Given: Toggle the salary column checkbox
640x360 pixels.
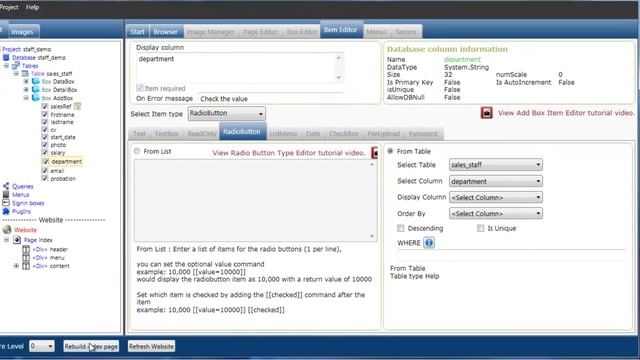Looking at the screenshot, I should (45, 152).
